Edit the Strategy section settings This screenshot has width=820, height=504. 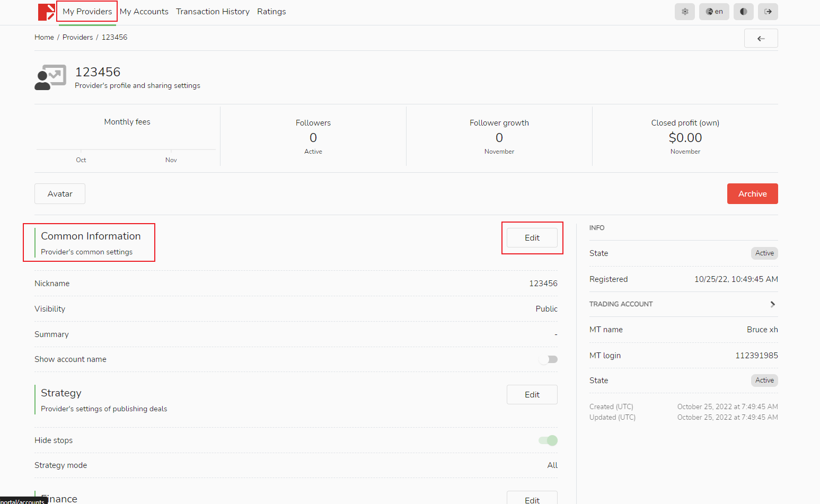point(532,395)
